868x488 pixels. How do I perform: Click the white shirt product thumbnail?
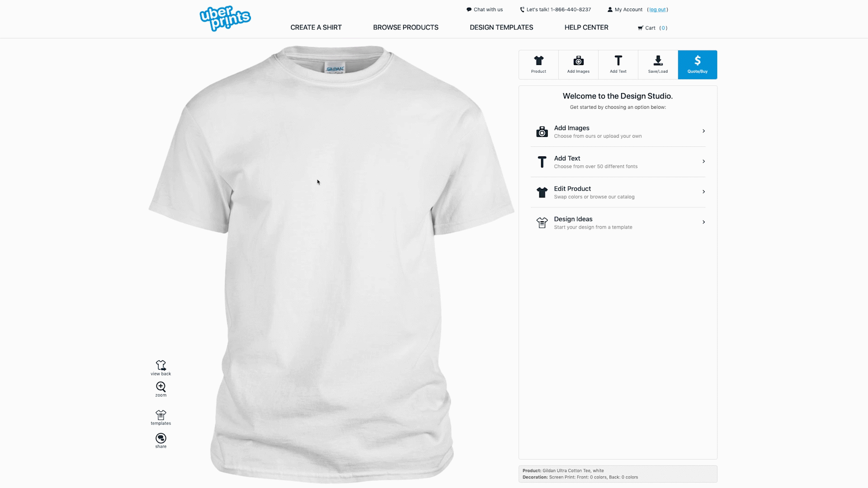tap(538, 64)
